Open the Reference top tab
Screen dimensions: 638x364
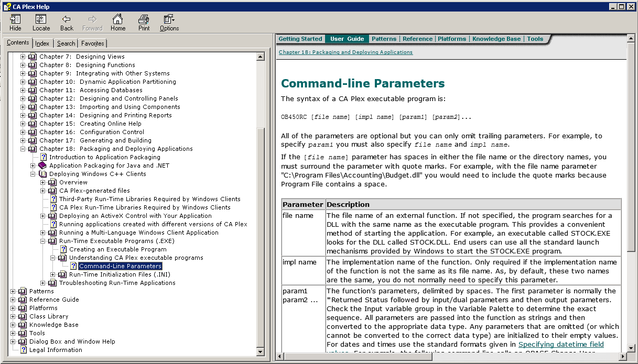point(418,39)
